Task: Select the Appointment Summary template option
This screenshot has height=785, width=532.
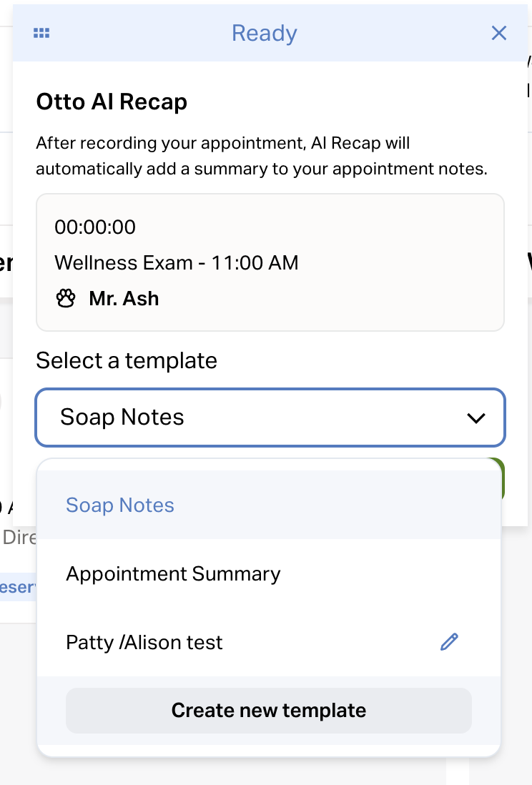Action: 173,574
